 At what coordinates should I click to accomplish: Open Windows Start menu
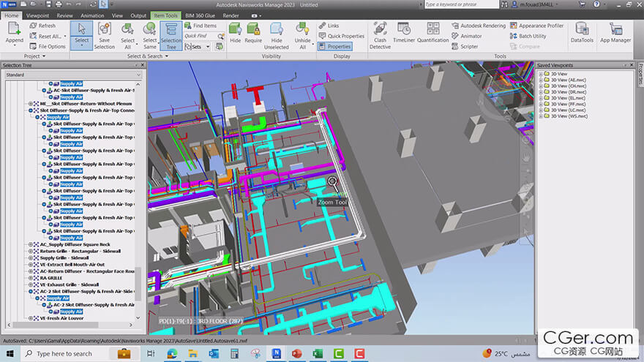coord(10,353)
